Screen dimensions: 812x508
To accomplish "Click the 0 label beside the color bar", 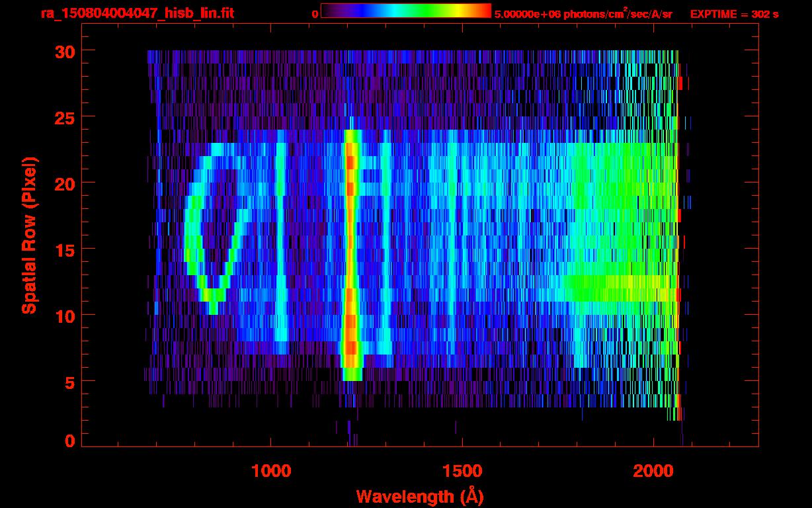I will tap(315, 14).
